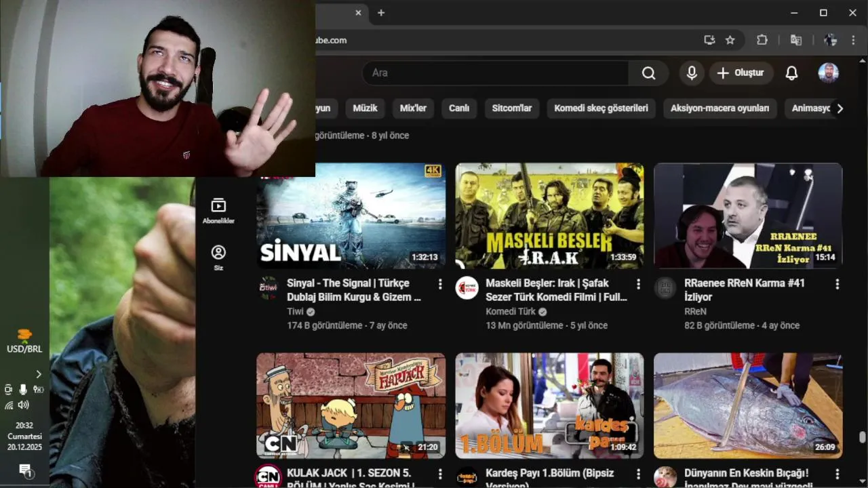Open Maskeli Beşler: Irak video title
Viewport: 868px width, 488px height.
click(x=556, y=289)
